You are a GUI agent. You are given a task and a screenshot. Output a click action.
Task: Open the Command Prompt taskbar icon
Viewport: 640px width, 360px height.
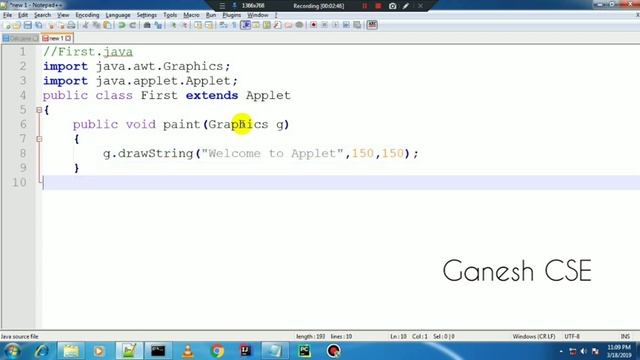pyautogui.click(x=158, y=351)
